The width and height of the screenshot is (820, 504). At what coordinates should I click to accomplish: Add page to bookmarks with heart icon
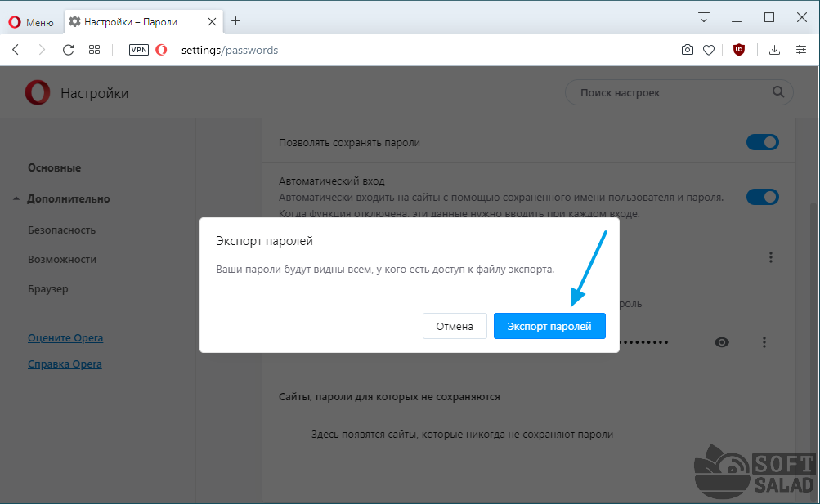709,50
